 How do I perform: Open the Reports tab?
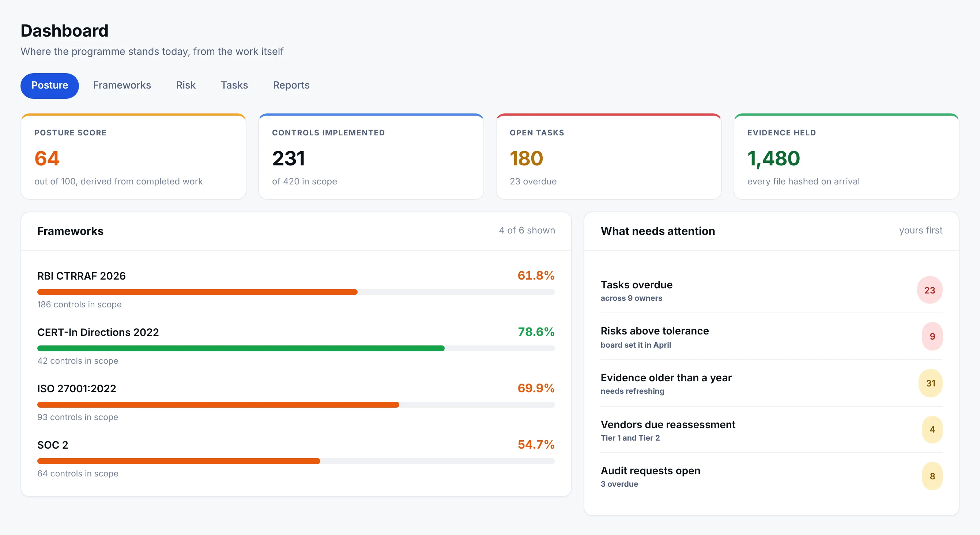[x=291, y=85]
